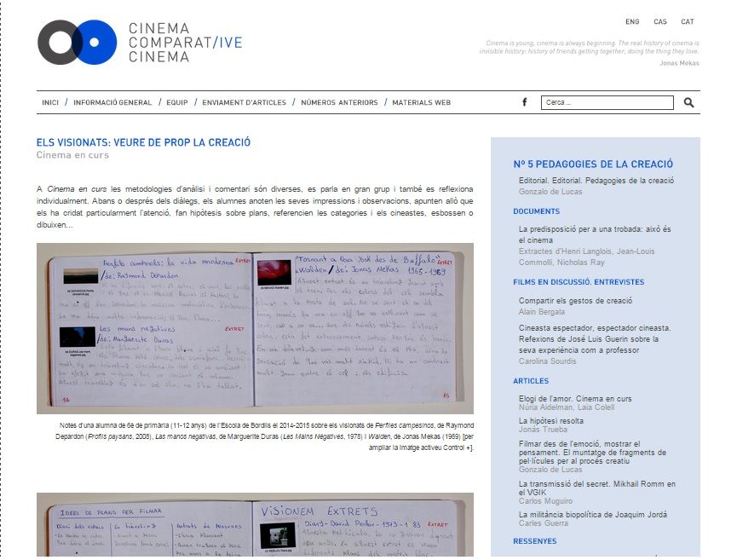Go to MATERIALS WEB

pyautogui.click(x=421, y=102)
